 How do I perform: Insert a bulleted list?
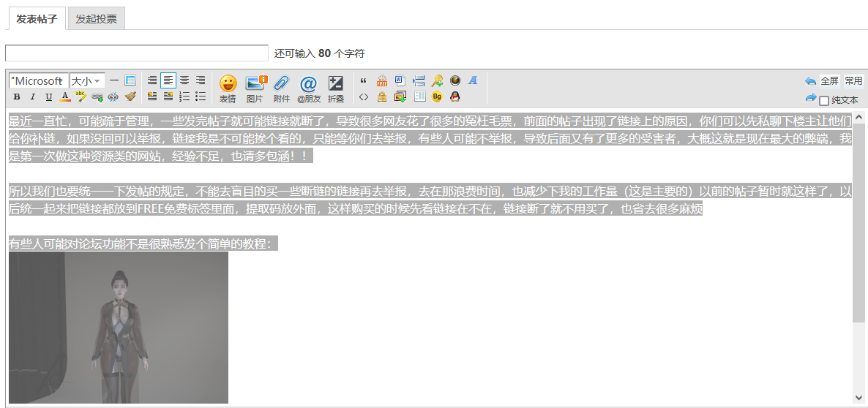(x=201, y=97)
